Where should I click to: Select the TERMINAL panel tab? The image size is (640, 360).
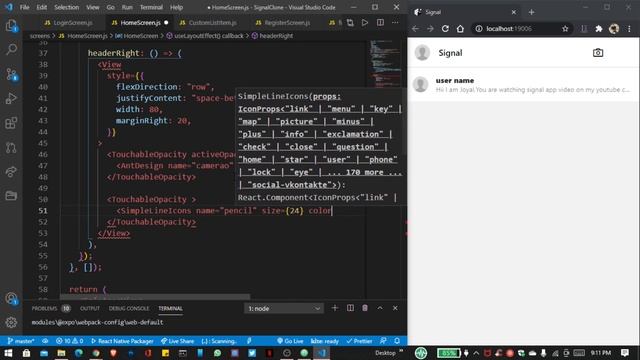tap(171, 309)
